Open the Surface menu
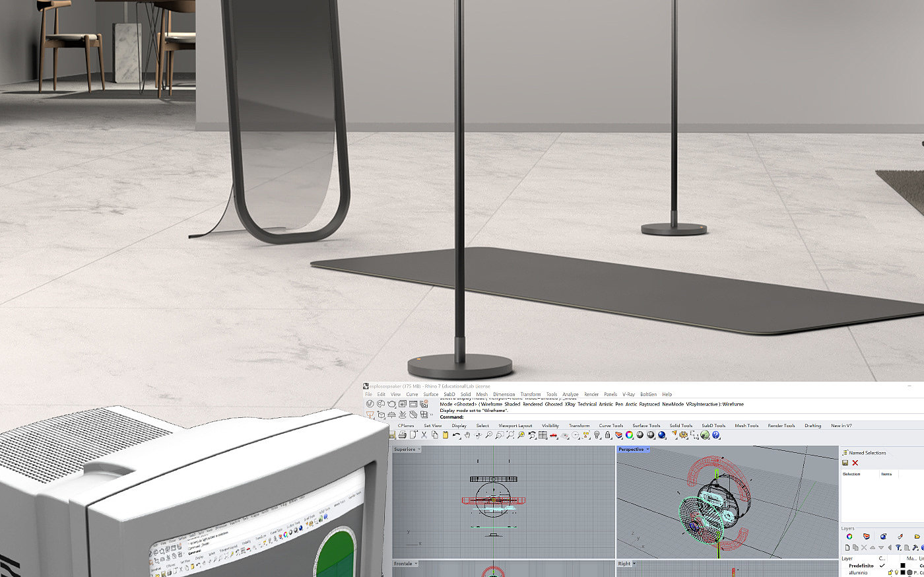924x577 pixels. point(430,394)
